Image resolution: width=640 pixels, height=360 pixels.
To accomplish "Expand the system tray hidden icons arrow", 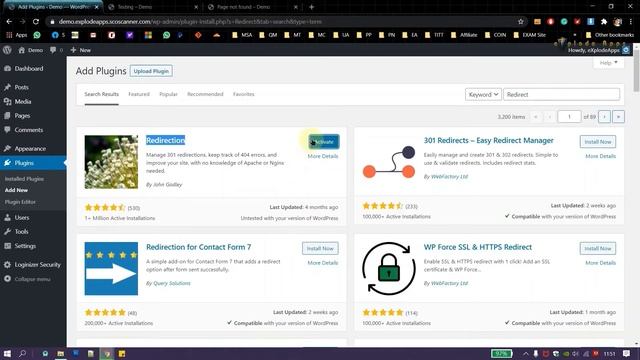I will tap(525, 353).
